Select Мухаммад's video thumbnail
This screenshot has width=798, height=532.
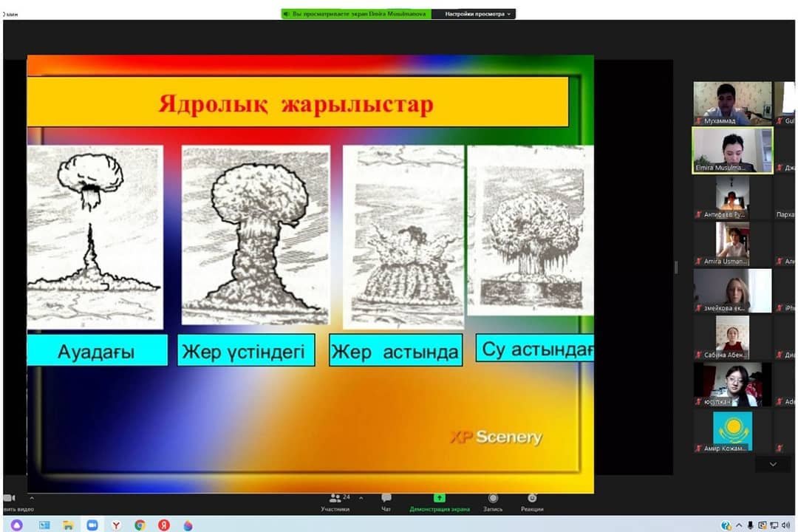[x=732, y=103]
